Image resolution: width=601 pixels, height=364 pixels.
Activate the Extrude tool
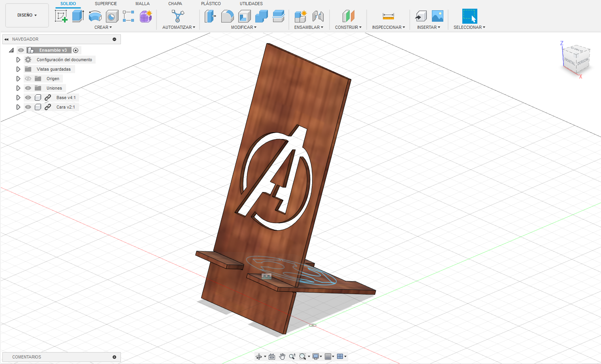77,16
